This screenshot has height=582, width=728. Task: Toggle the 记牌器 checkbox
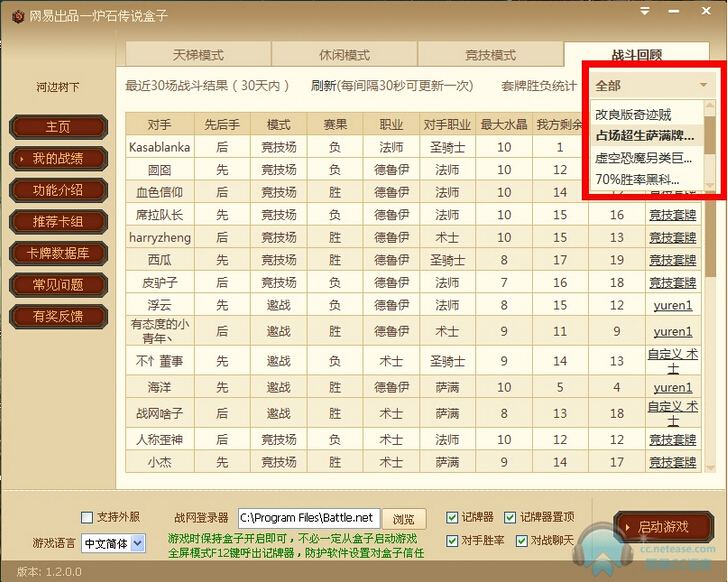coord(452,517)
